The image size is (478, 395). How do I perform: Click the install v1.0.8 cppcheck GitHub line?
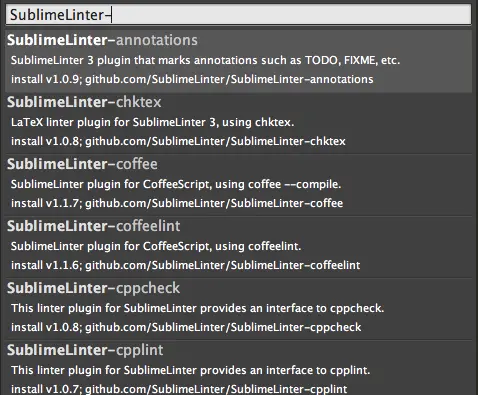point(186,327)
